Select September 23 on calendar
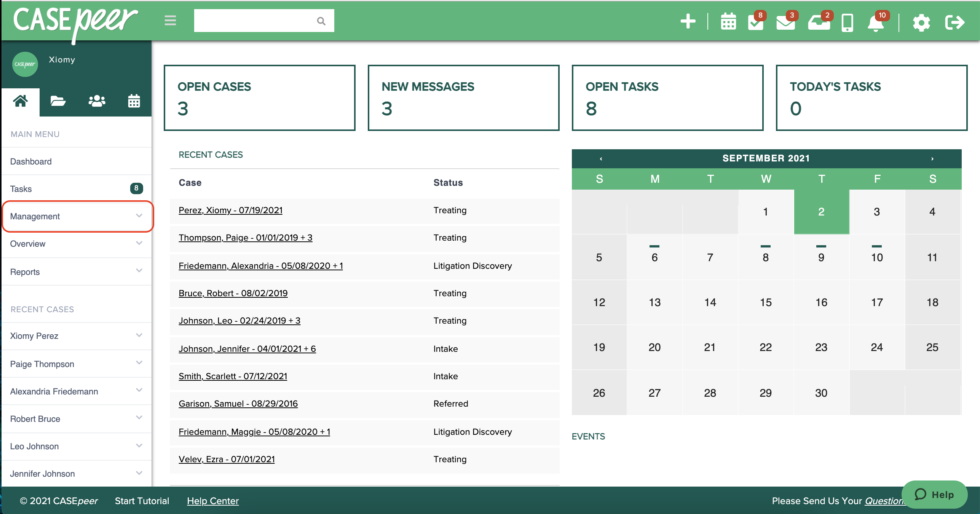The height and width of the screenshot is (514, 980). pyautogui.click(x=821, y=347)
